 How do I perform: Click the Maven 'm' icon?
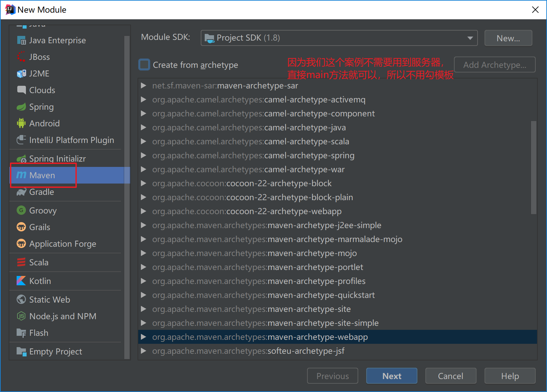click(x=21, y=175)
